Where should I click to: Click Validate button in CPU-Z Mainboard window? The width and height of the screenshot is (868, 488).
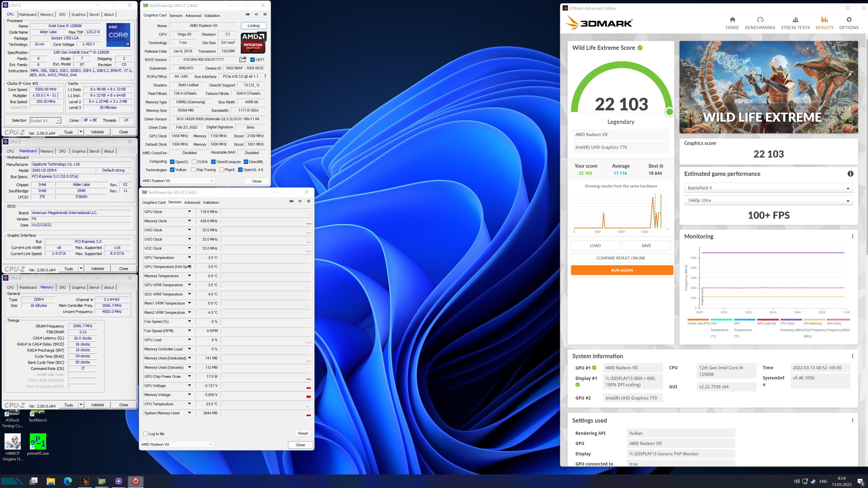[97, 269]
